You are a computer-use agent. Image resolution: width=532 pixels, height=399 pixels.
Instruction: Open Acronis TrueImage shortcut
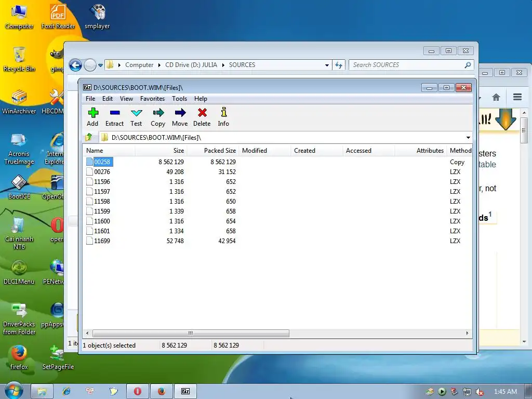tap(19, 149)
